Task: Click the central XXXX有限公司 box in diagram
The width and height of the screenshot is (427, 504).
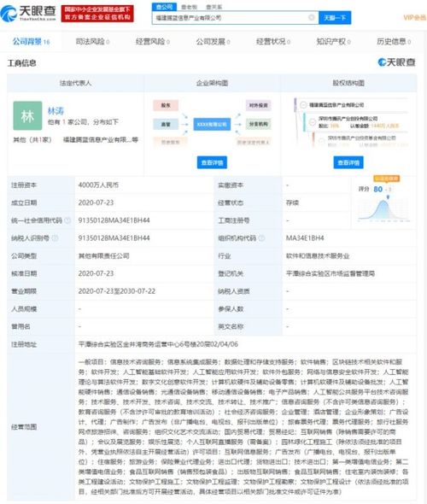Action: point(212,124)
